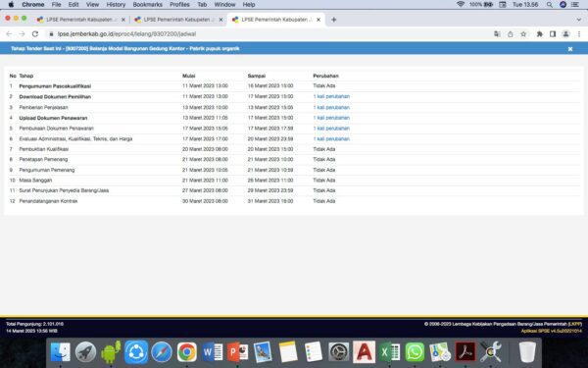This screenshot has height=368, width=588.
Task: Click the Wi-Fi status icon
Action: pyautogui.click(x=461, y=5)
